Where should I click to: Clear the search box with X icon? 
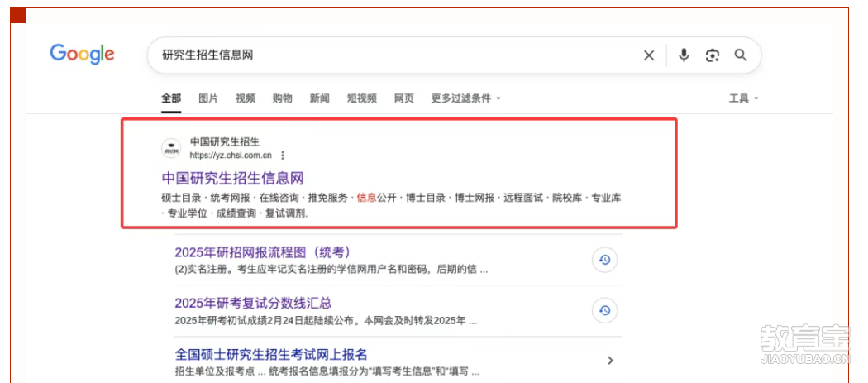[649, 55]
